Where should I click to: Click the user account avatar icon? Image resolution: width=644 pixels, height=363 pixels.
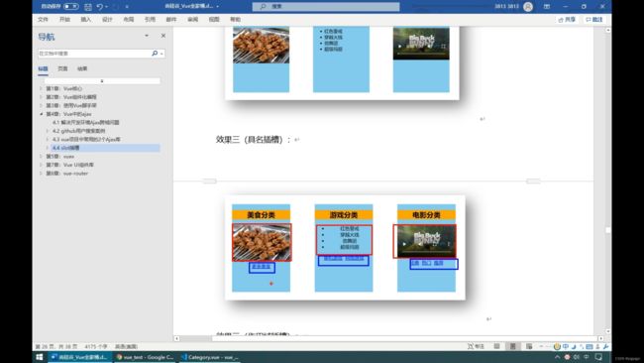(x=528, y=6)
